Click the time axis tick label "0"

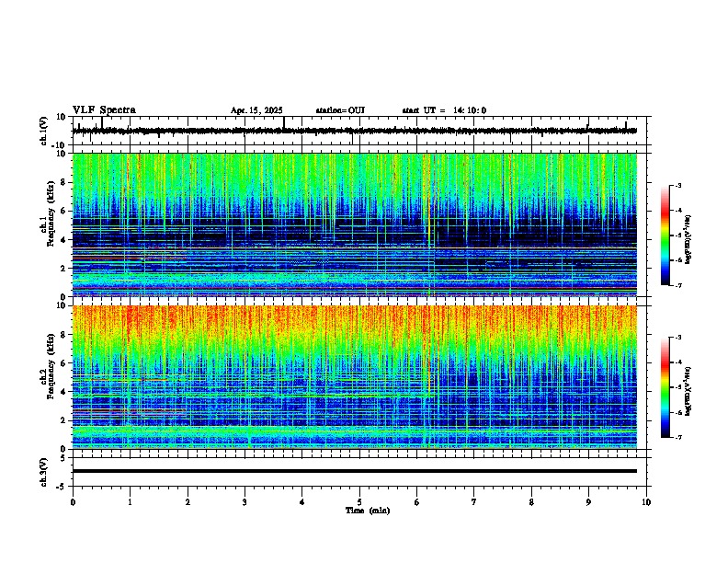click(x=73, y=502)
